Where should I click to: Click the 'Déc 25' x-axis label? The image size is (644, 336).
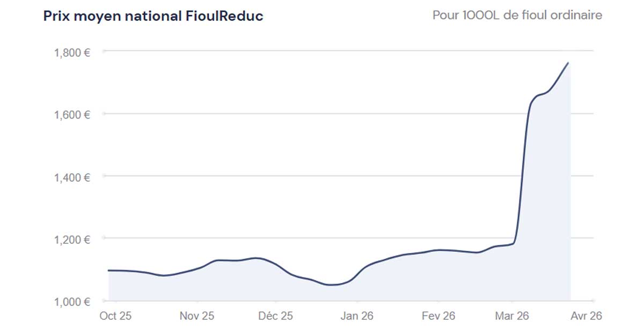(x=276, y=316)
